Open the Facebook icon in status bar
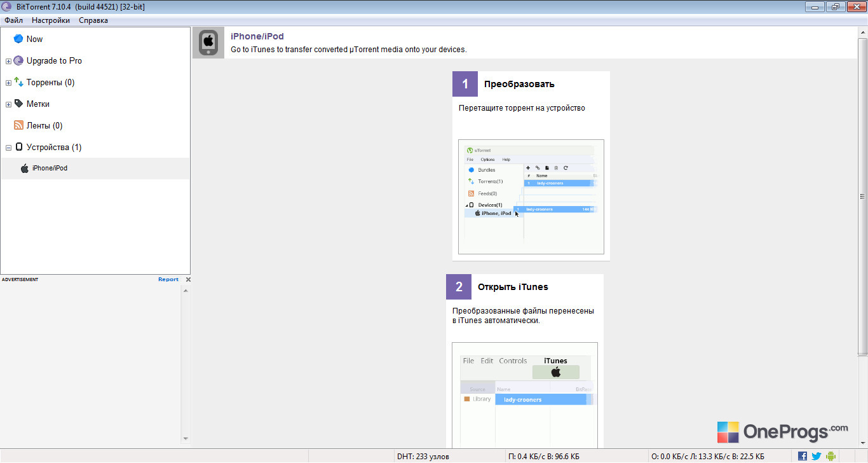 803,456
